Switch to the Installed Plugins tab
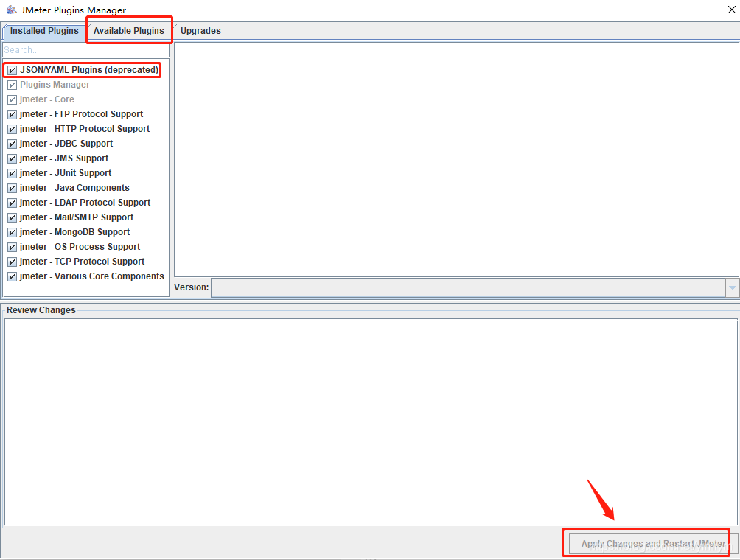The width and height of the screenshot is (740, 560). tap(44, 31)
